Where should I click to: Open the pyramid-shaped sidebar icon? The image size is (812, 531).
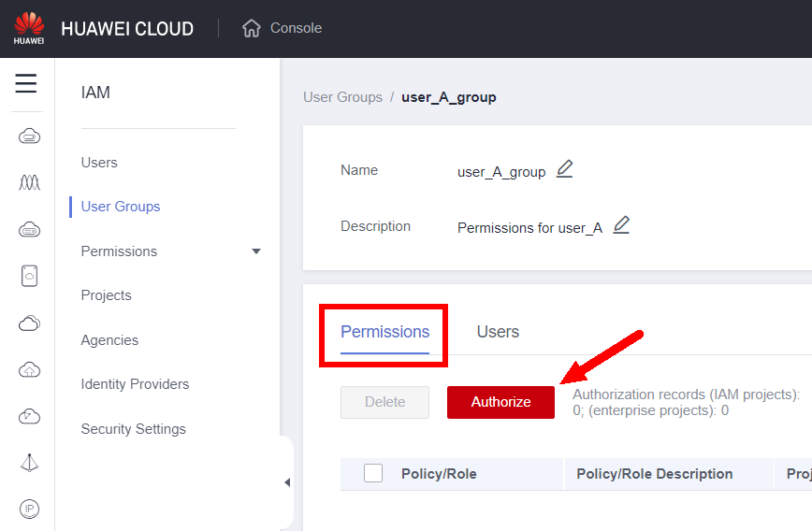(x=29, y=463)
